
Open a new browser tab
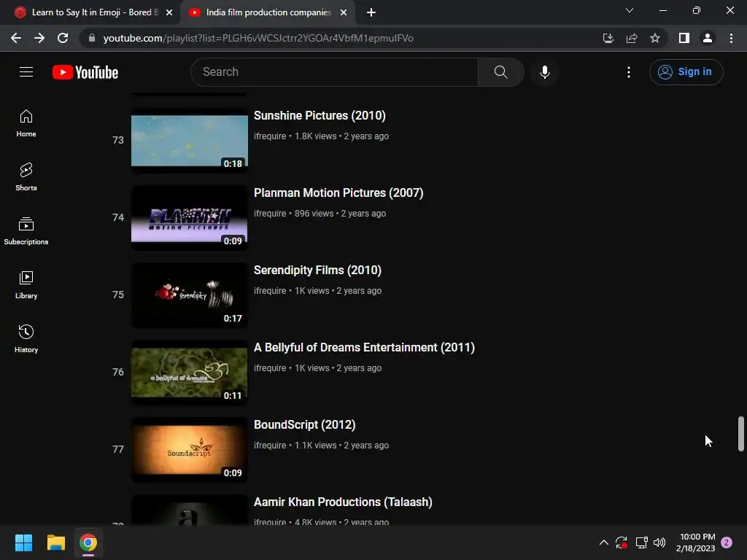[x=371, y=12]
